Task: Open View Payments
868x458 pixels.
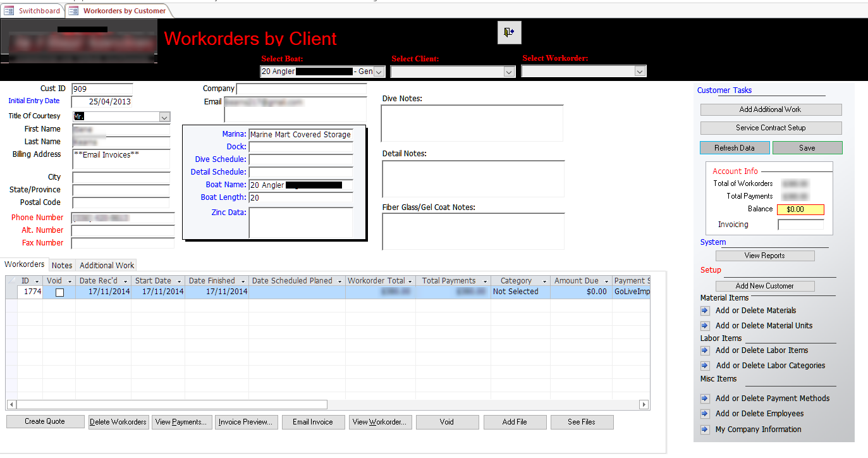Action: pos(181,422)
